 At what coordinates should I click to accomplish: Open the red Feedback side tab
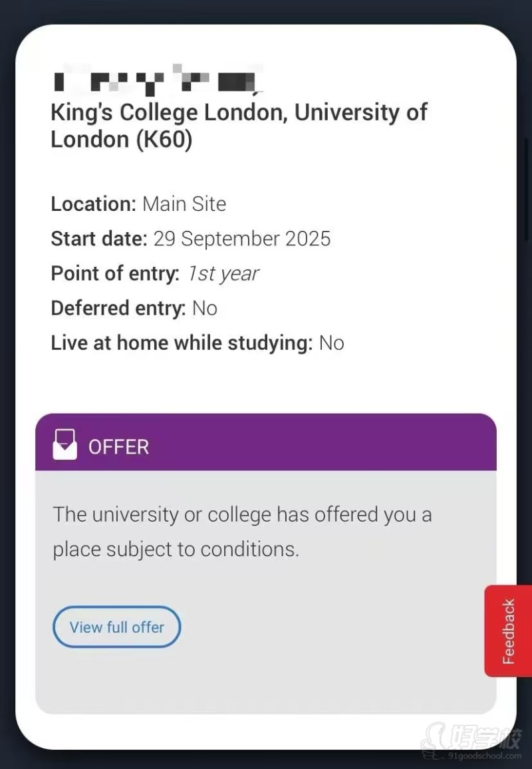[x=508, y=631]
